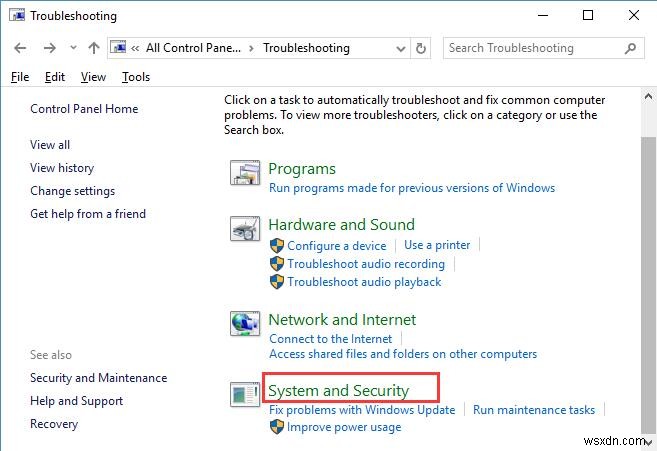Open Change settings link
Screen dimensions: 657x451
click(x=72, y=191)
